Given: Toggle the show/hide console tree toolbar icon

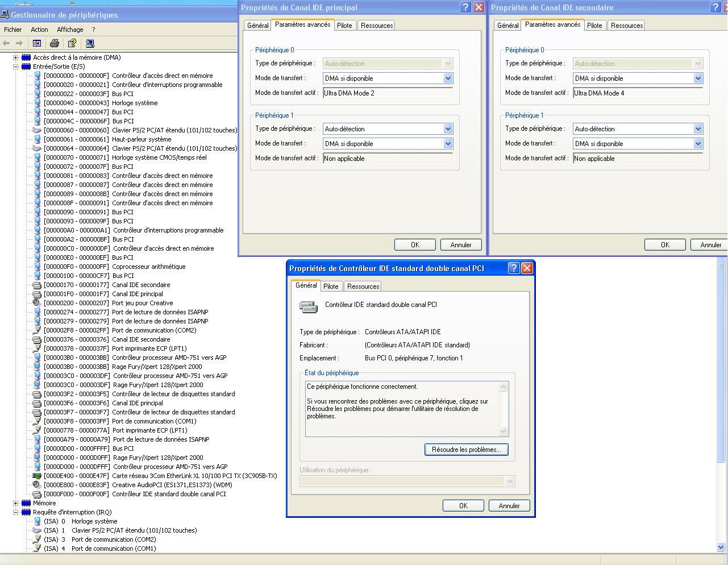Looking at the screenshot, I should point(37,43).
